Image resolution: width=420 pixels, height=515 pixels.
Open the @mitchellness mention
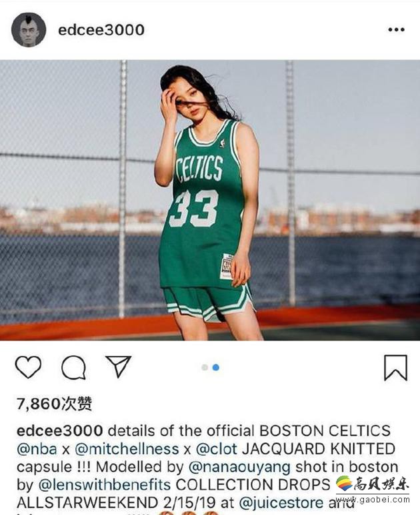128,449
